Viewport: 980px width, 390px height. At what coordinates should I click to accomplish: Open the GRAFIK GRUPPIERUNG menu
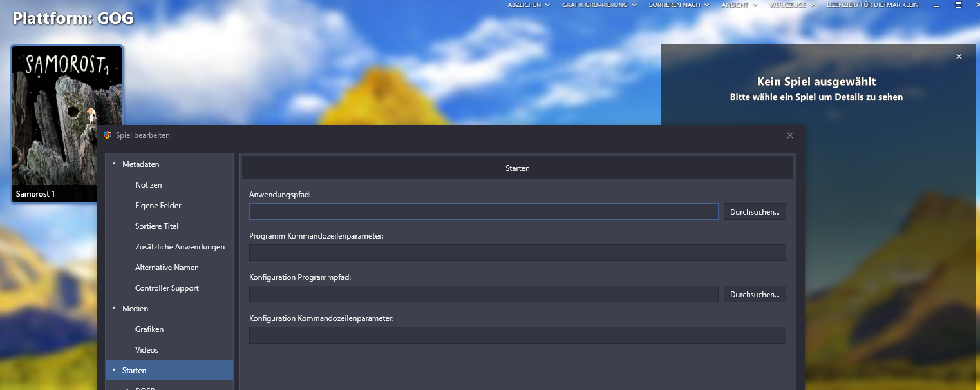click(x=599, y=5)
